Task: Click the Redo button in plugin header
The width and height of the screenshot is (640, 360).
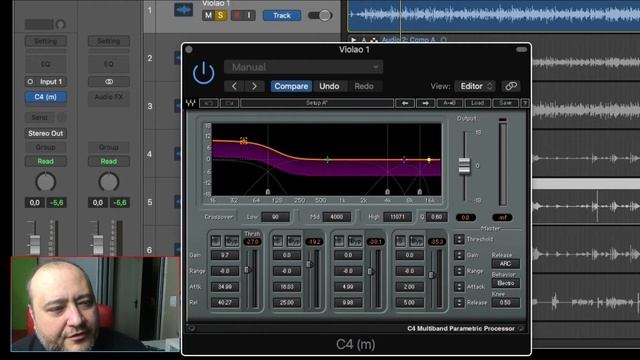Action: coord(364,86)
